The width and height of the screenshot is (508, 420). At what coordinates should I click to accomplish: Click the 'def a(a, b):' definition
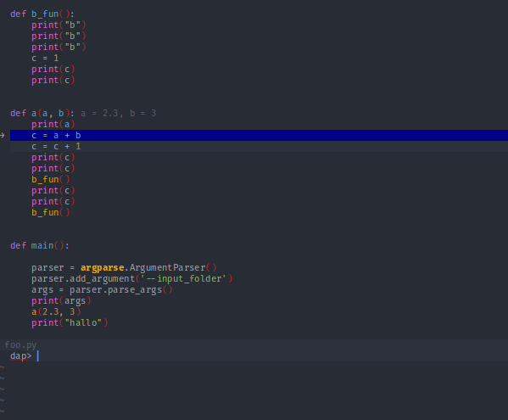click(x=42, y=113)
